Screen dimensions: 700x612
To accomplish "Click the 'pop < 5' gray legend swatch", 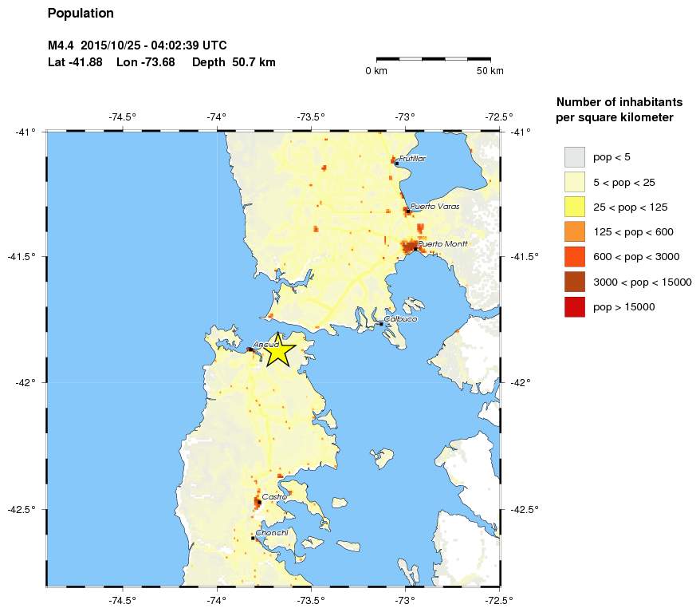I will (574, 157).
